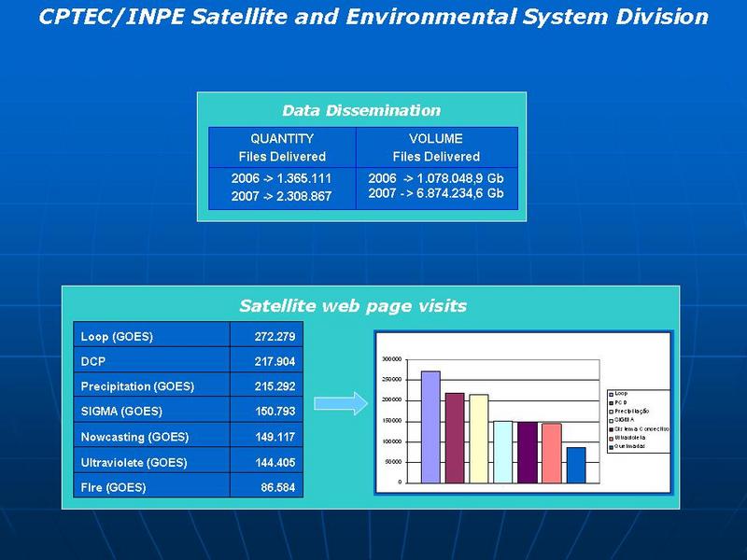Click the visits count 217.904

[275, 361]
